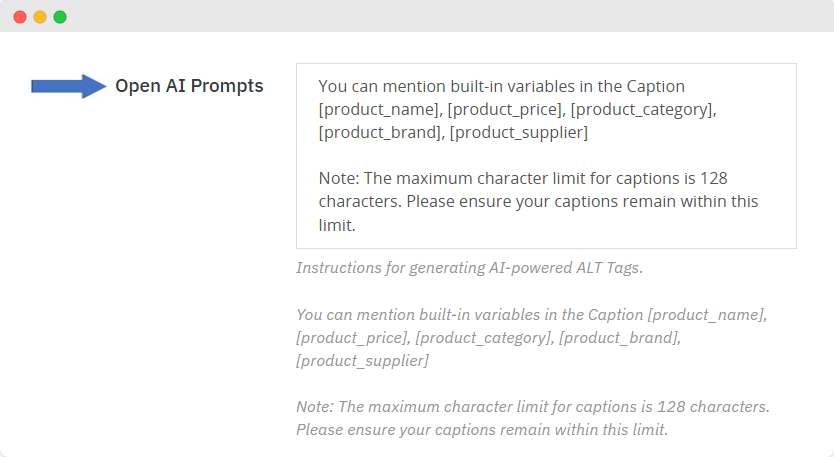Click [product_supplier] inside the prompt text box
The image size is (834, 457).
click(518, 132)
